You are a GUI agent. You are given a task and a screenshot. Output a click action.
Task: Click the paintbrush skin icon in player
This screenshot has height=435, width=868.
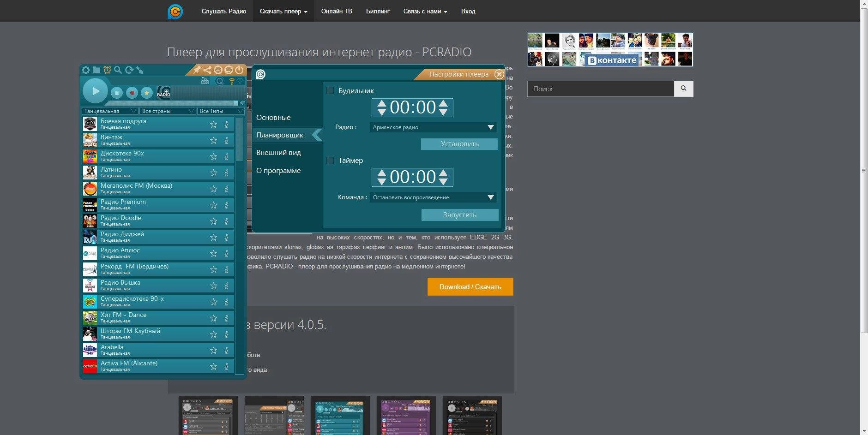pos(140,70)
